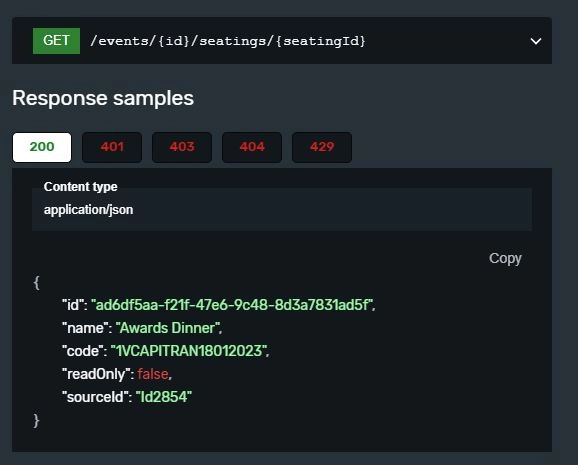
Task: Click the /events/{id}/seatings/{seatingId} endpoint path
Action: 228,41
